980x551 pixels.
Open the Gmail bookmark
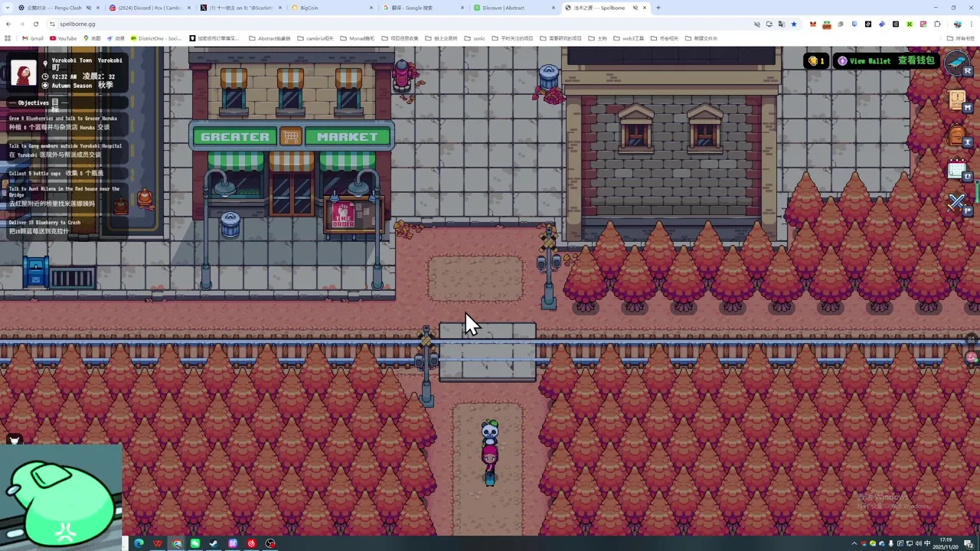33,38
